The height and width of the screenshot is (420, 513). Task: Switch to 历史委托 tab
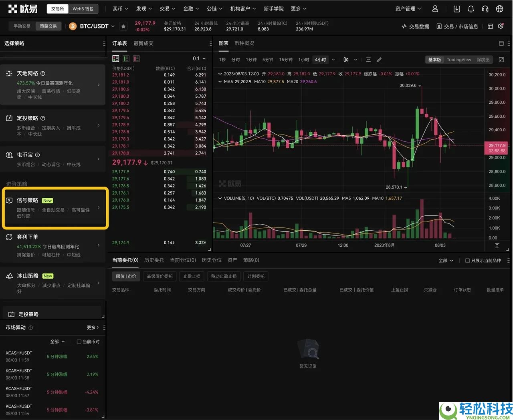click(x=154, y=260)
